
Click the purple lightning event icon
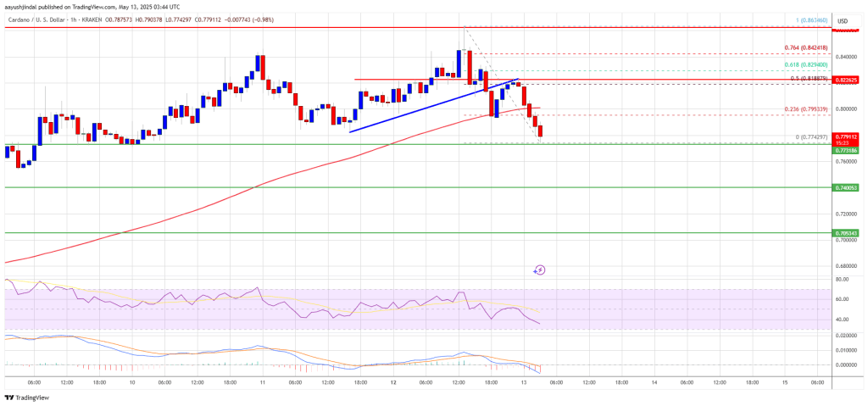[540, 270]
